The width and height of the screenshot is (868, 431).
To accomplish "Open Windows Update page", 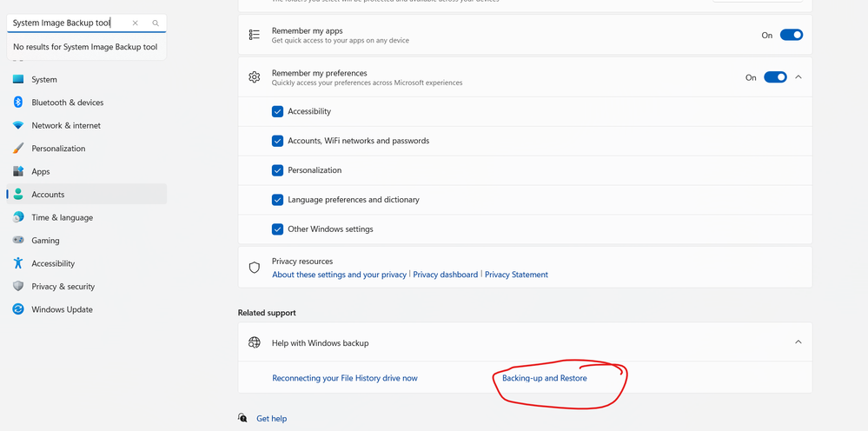I will pyautogui.click(x=86, y=309).
